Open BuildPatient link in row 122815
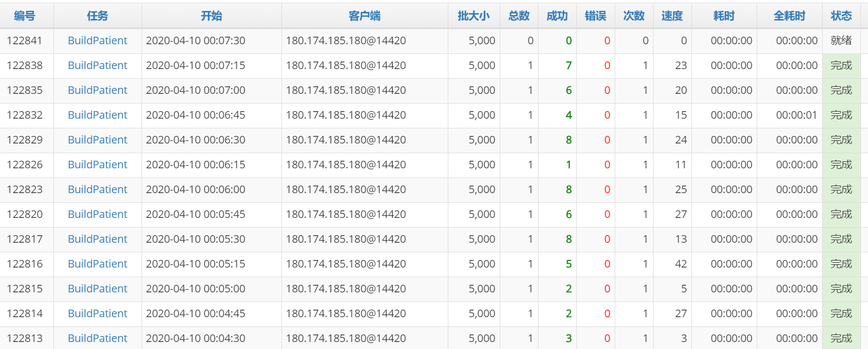This screenshot has height=349, width=868. [x=98, y=289]
